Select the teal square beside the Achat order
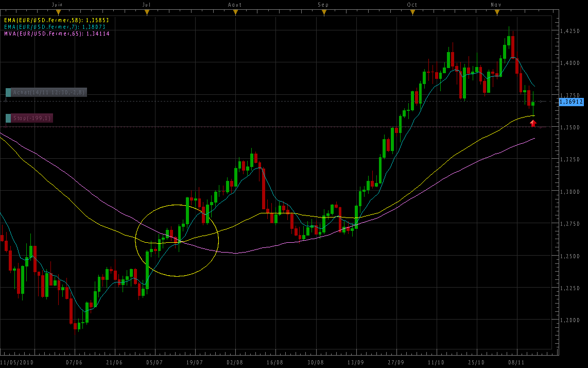This screenshot has height=368, width=588. pos(8,92)
